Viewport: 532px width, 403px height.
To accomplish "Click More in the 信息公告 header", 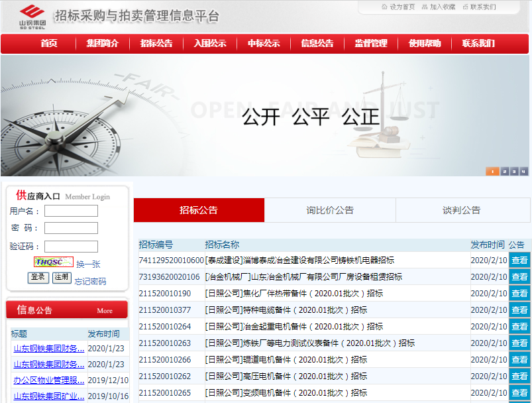I will (105, 310).
